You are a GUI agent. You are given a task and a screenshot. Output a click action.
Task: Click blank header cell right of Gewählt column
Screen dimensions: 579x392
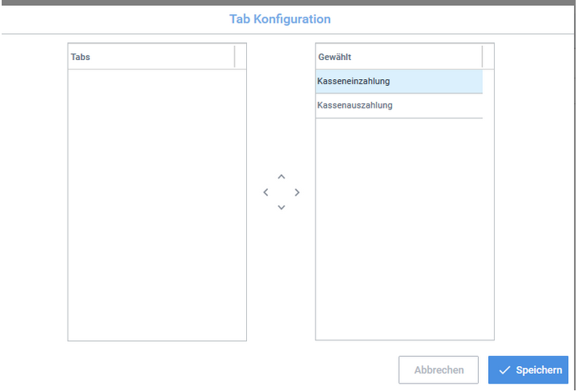(488, 57)
